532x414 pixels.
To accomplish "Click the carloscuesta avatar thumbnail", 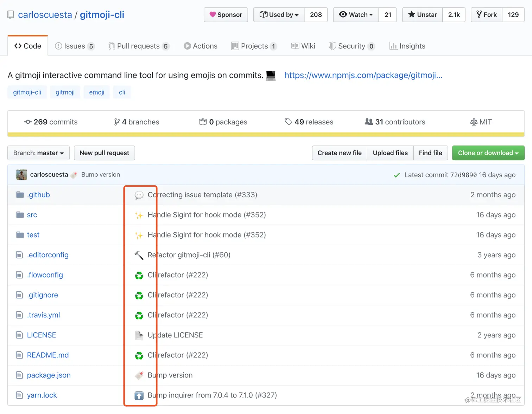I will point(21,175).
